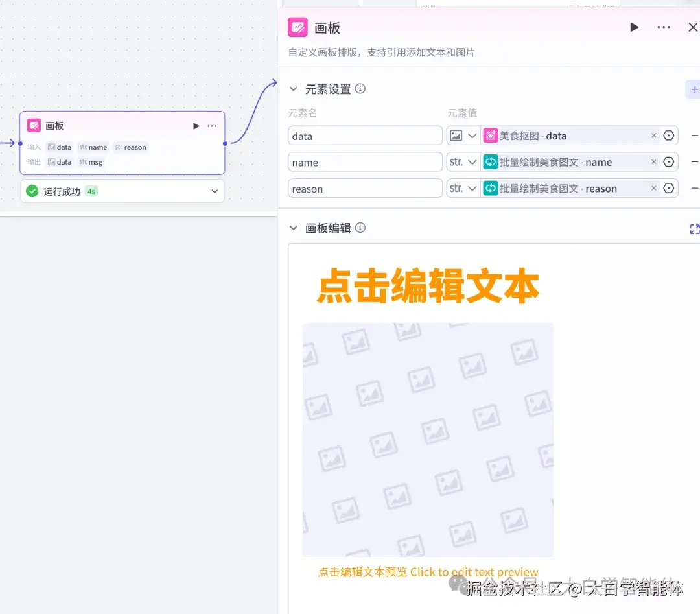Screen dimensions: 700x614
Task: Select the data element name input field
Action: coord(365,136)
